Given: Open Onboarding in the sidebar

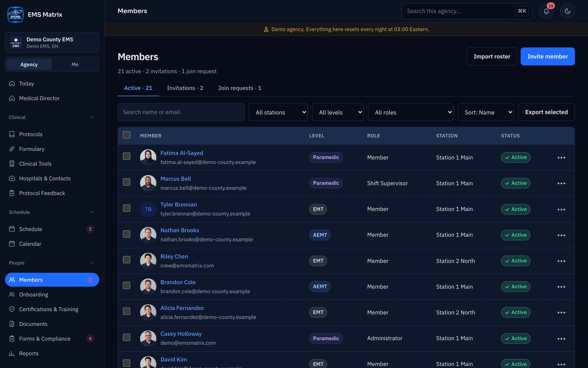Looking at the screenshot, I should [x=52, y=294].
